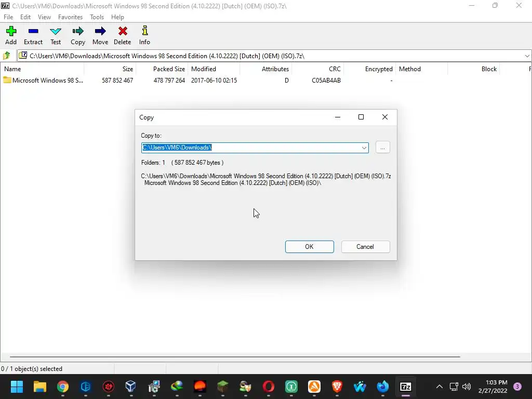This screenshot has width=532, height=399.
Task: Sort by Attributes column header
Action: pyautogui.click(x=265, y=69)
